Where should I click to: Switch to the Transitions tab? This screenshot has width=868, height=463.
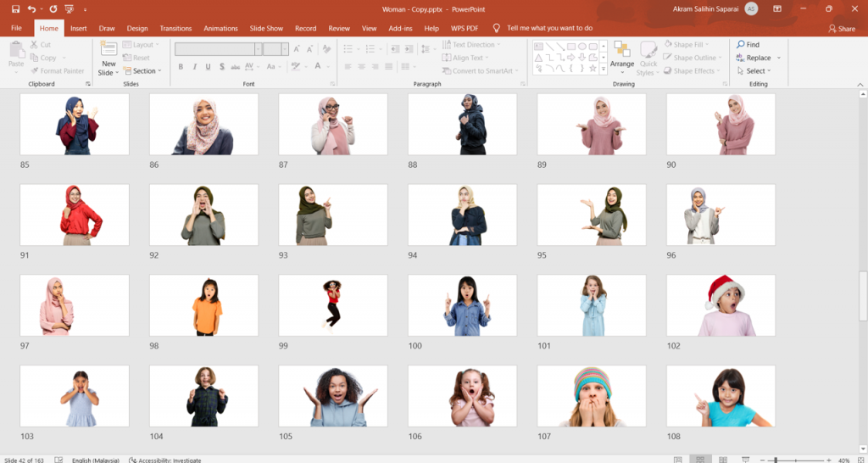[x=175, y=28]
